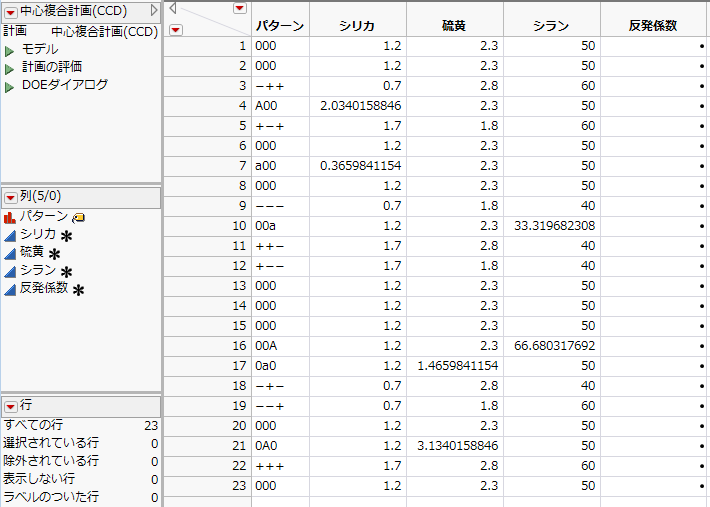Image resolution: width=710 pixels, height=507 pixels.
Task: Open the 行 rows panel red triangle menu
Action: click(x=10, y=406)
